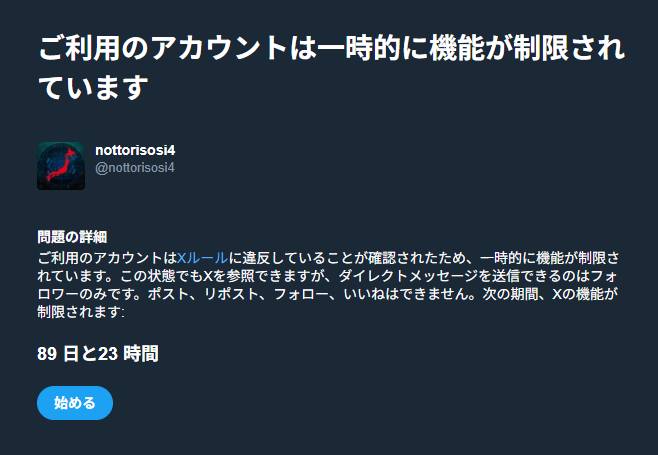Click the 問題の詳細 section title
This screenshot has width=658, height=455.
coord(72,237)
